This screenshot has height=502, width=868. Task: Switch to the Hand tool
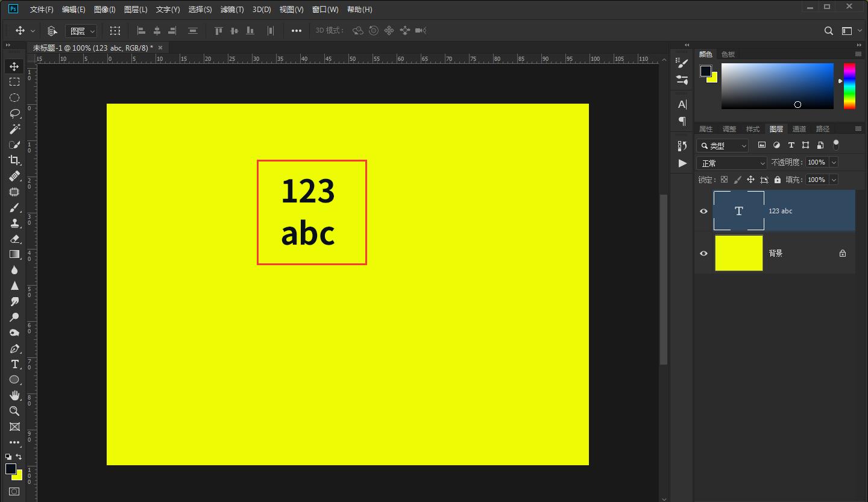[14, 395]
